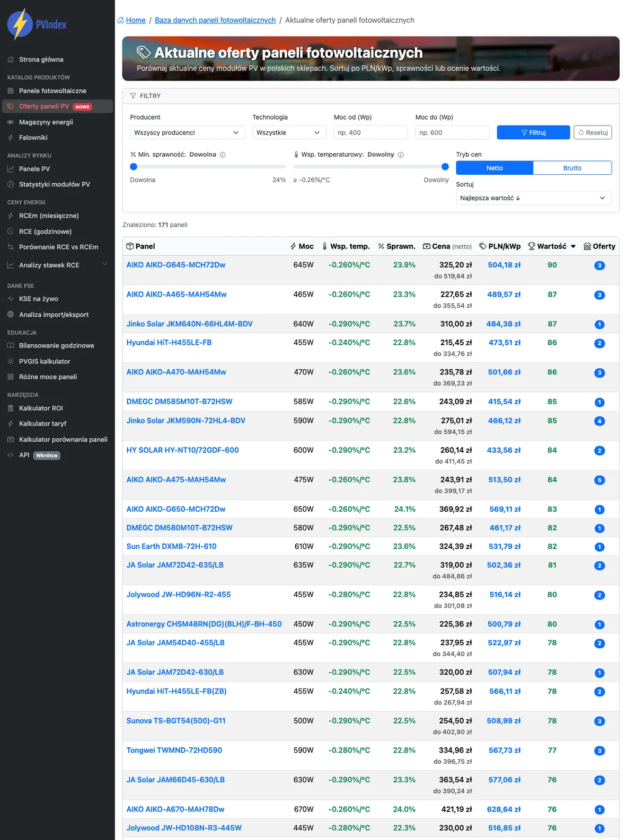The height and width of the screenshot is (840, 636).
Task: Open offers badge for Sunova TS-BGT54(500)-G11
Action: (599, 721)
